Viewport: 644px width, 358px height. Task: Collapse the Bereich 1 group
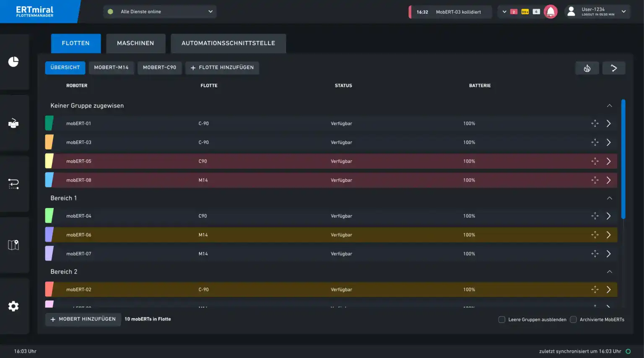(x=610, y=198)
